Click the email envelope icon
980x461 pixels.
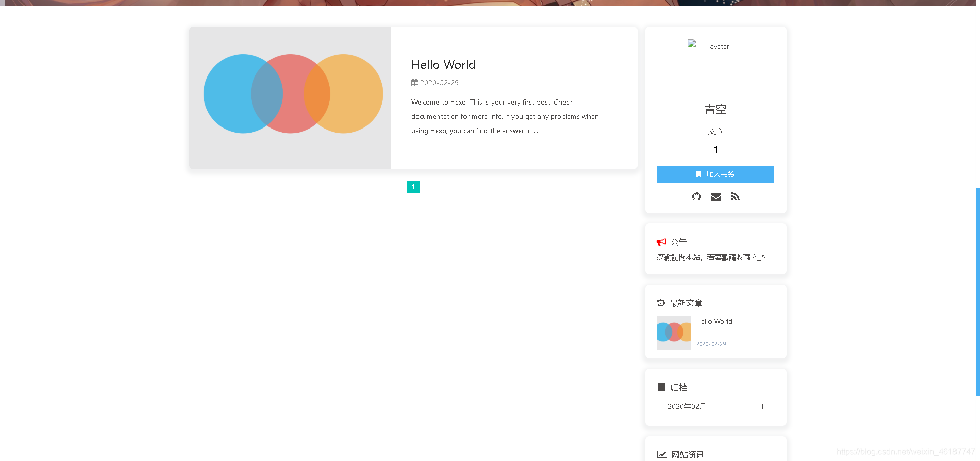[716, 197]
